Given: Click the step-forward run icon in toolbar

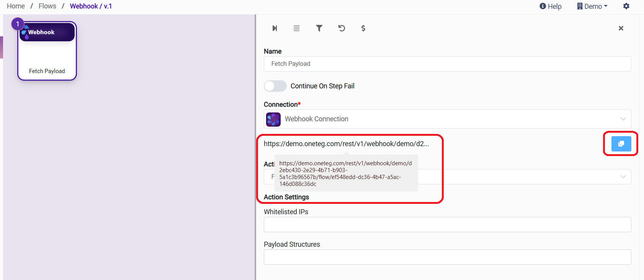Looking at the screenshot, I should click(275, 28).
